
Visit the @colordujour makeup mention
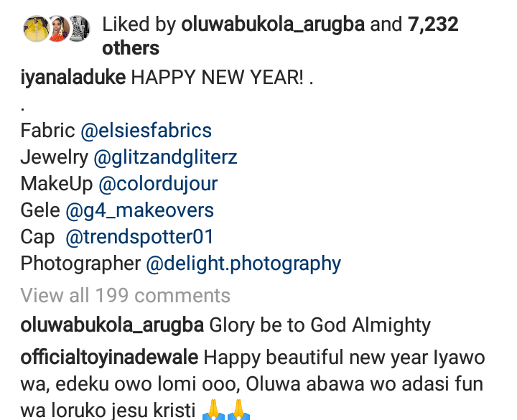(x=157, y=184)
